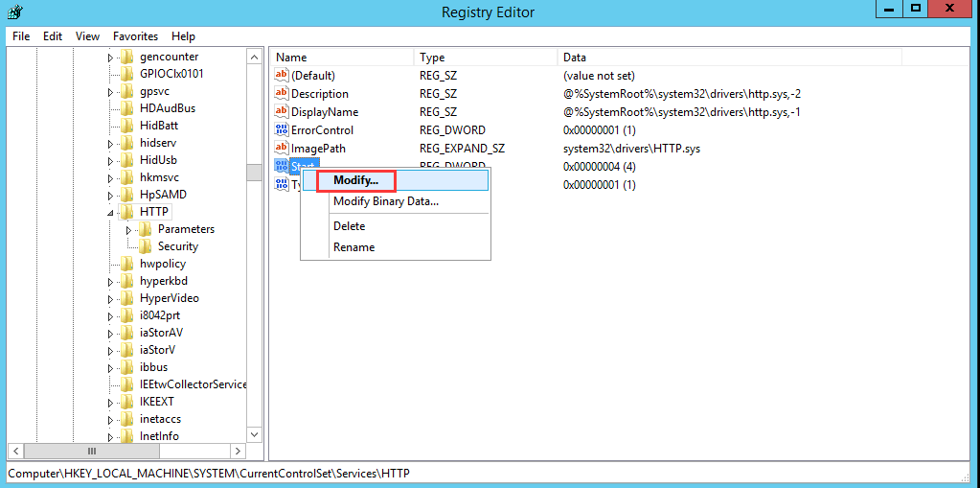Click the (value not set) data cell
Image resolution: width=980 pixels, height=488 pixels.
599,76
